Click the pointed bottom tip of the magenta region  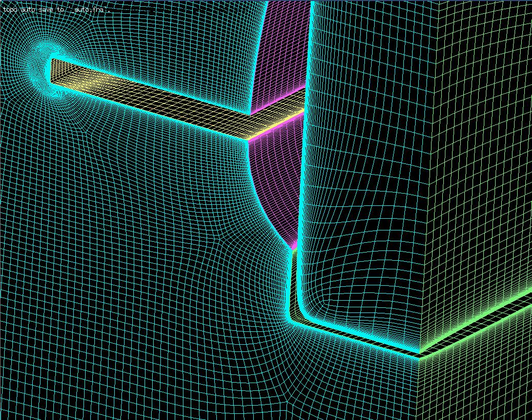[x=295, y=248]
